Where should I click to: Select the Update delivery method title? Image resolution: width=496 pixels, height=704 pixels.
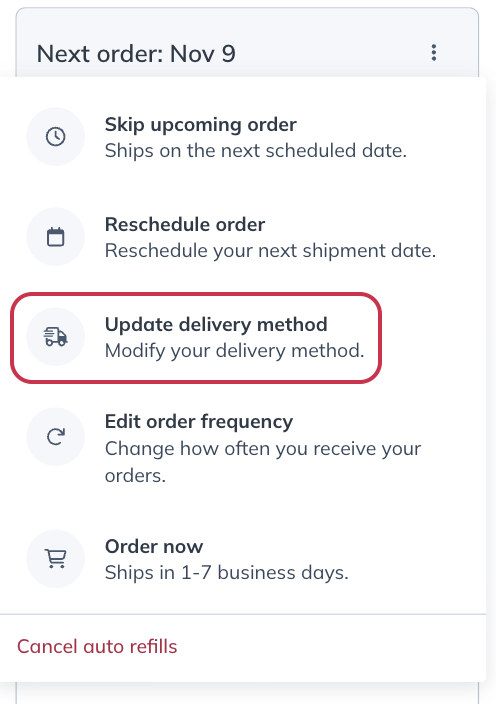tap(216, 324)
